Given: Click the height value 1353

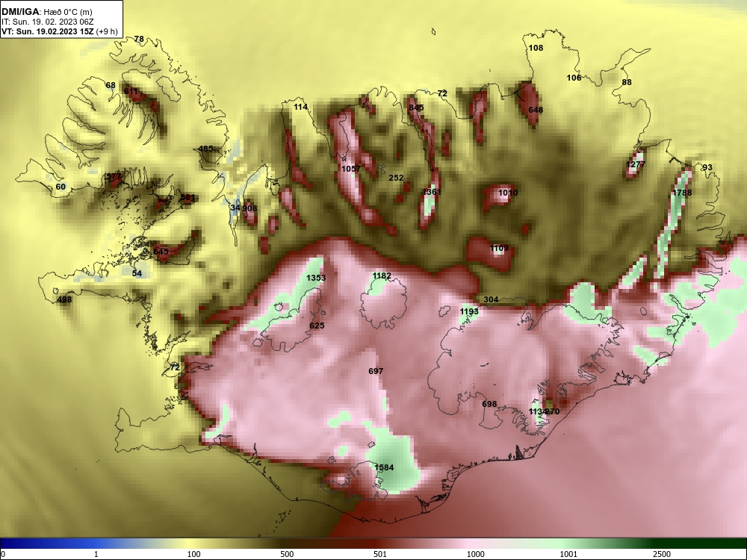Looking at the screenshot, I should click(x=316, y=278).
